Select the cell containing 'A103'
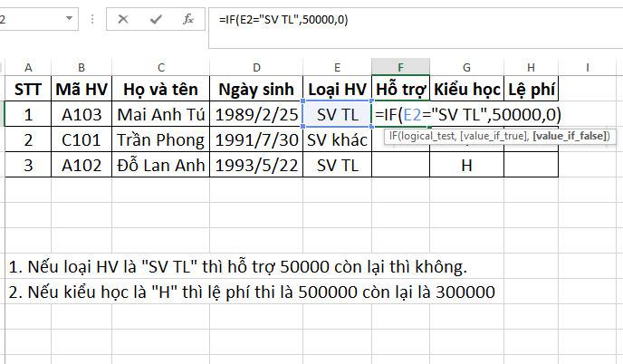 81,114
